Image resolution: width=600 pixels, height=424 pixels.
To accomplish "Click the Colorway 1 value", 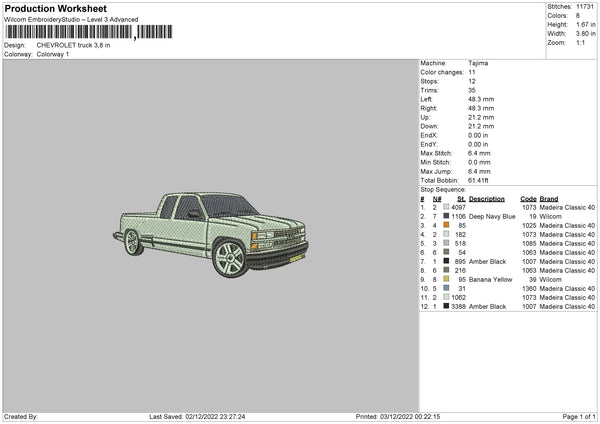I will [53, 54].
